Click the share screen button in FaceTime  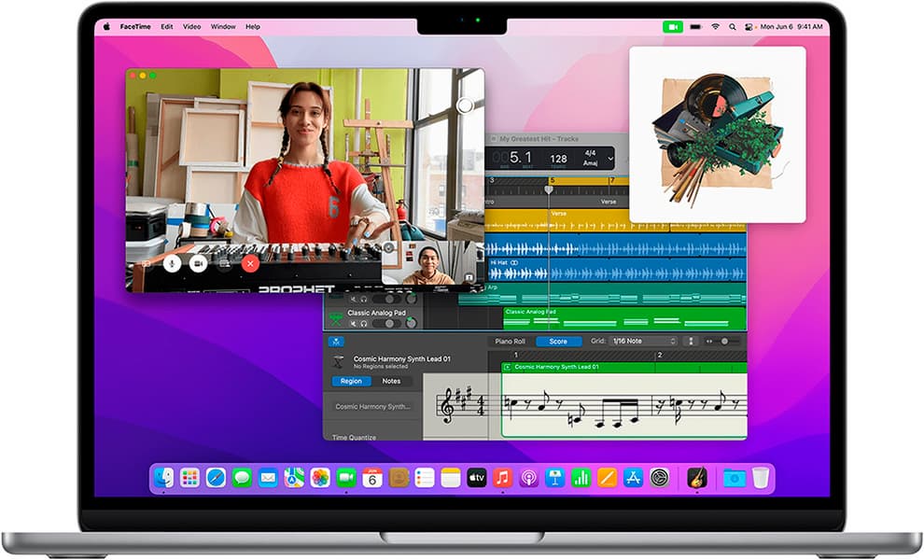[x=224, y=263]
